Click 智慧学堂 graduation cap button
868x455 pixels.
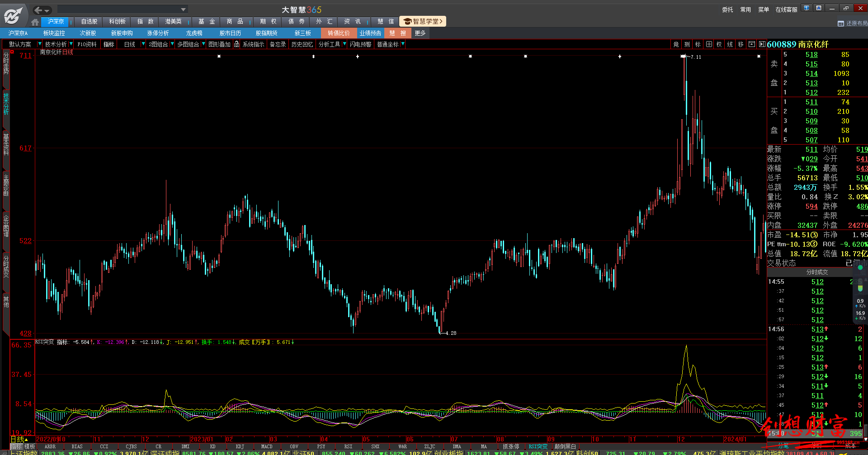pos(423,21)
